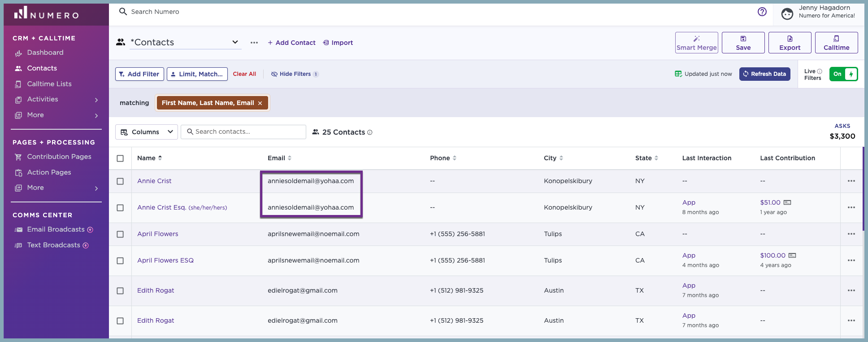Open the three-dot menu beside Contacts title
The width and height of the screenshot is (868, 342).
(254, 43)
